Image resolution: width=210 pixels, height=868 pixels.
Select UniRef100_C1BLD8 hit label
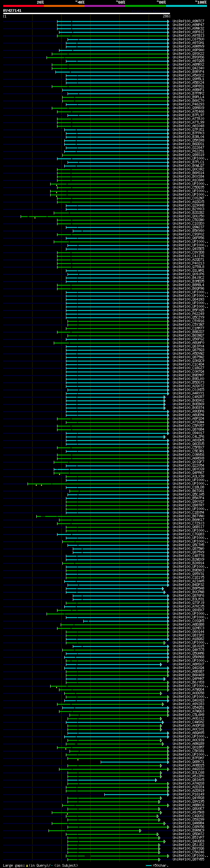pyautogui.click(x=188, y=487)
